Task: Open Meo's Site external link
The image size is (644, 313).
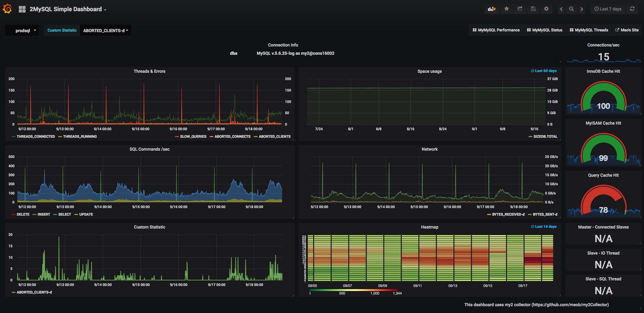Action: 627,30
